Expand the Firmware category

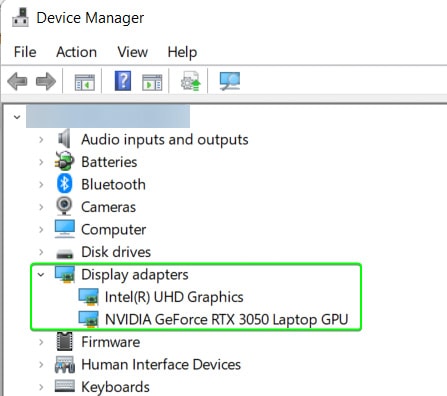point(41,342)
